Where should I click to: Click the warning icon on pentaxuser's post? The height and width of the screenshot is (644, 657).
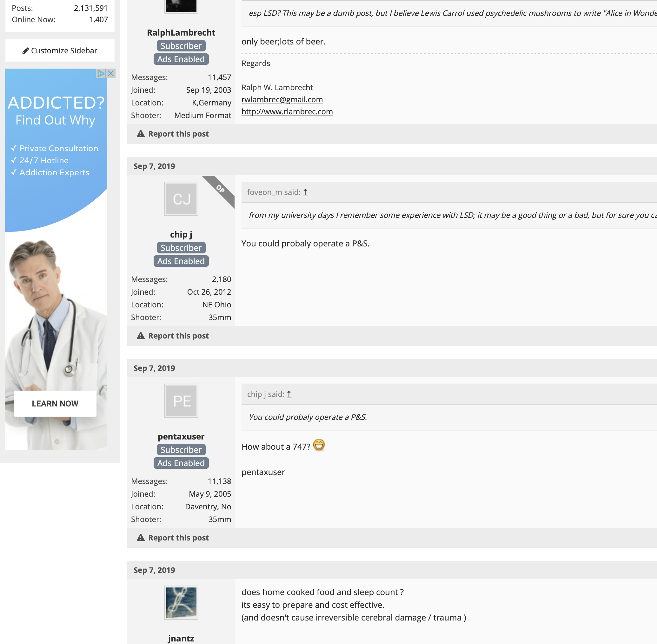[141, 537]
